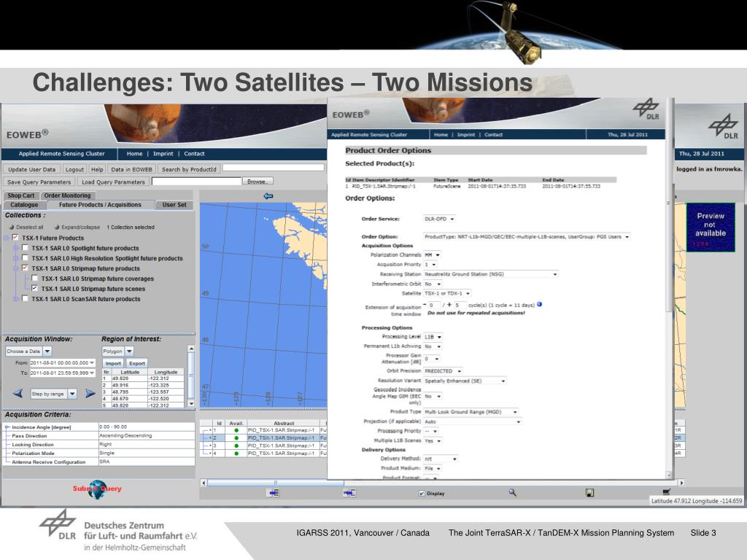747x560 pixels.
Task: Open the Polarization Channels dropdown
Action: coord(432,255)
